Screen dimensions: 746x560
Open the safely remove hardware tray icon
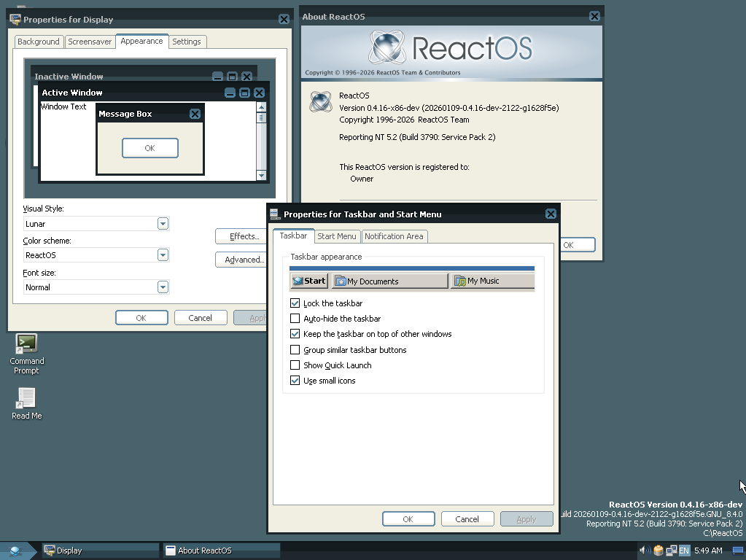(658, 551)
